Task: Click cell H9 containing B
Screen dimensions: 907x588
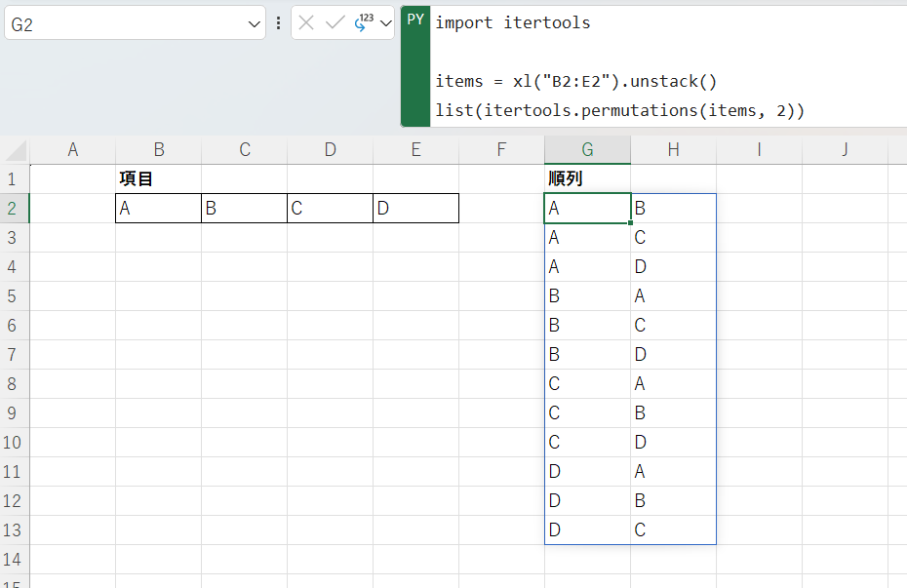Action: (673, 413)
